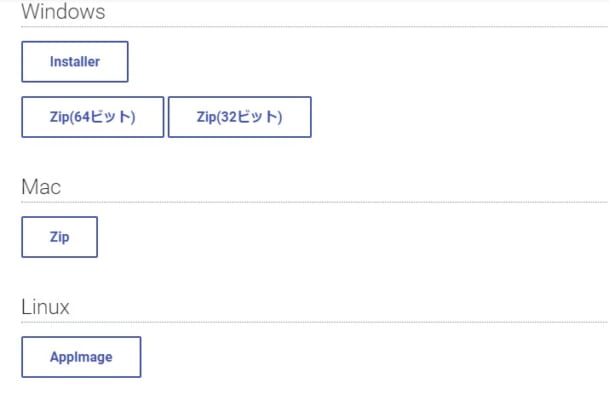The width and height of the screenshot is (609, 400).
Task: Get the Windows installer executable
Action: pos(75,62)
